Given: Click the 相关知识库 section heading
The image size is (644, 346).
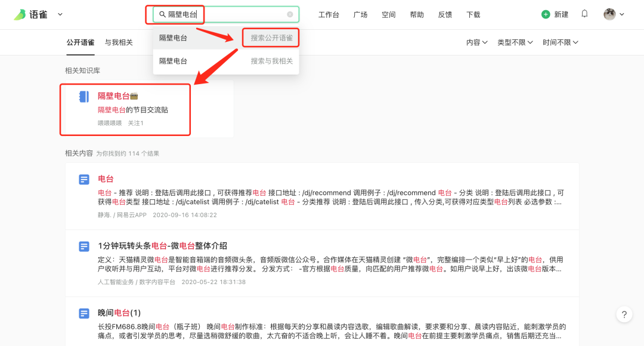Looking at the screenshot, I should click(x=82, y=70).
